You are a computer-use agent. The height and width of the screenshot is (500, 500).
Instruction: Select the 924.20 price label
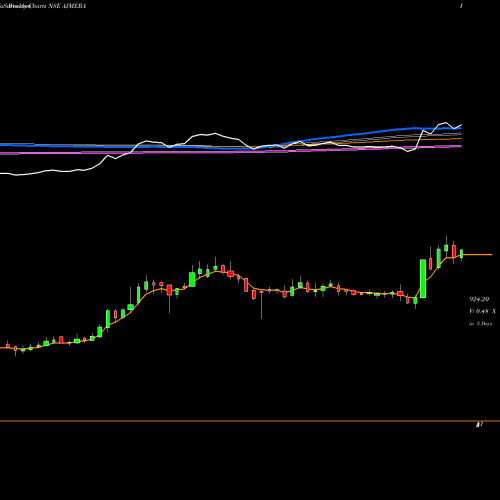click(479, 299)
